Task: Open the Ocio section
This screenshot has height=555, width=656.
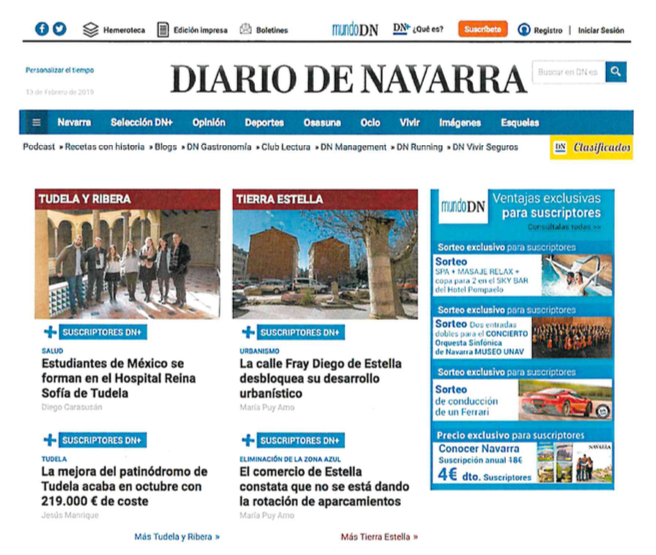Action: [x=370, y=123]
